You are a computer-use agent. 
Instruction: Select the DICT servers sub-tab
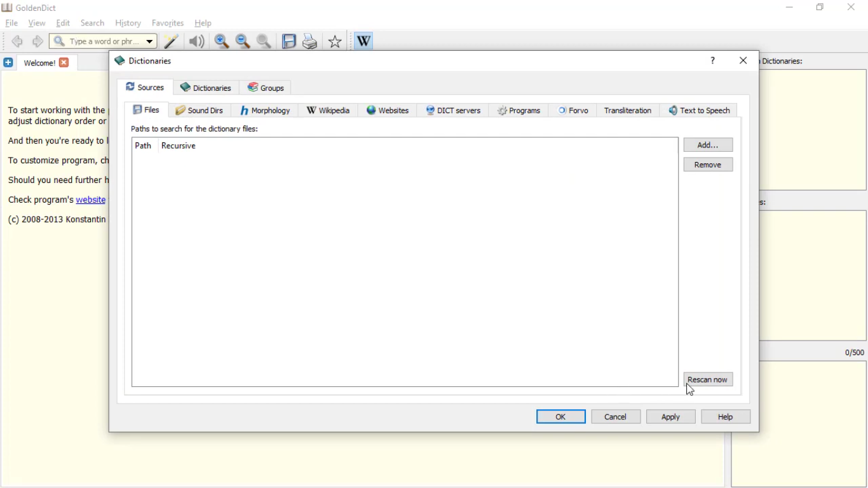pos(453,111)
